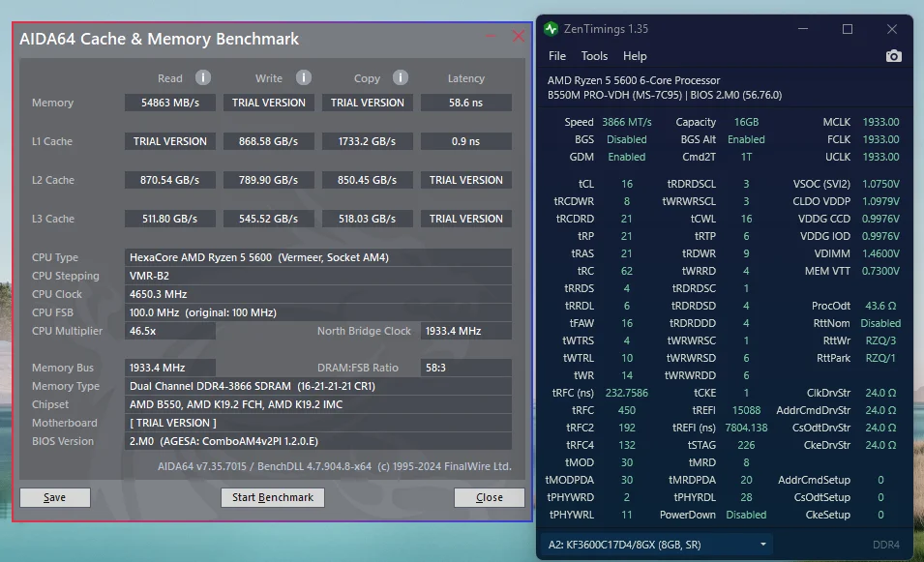
Task: Maximize the ZenTimings window
Action: click(848, 29)
